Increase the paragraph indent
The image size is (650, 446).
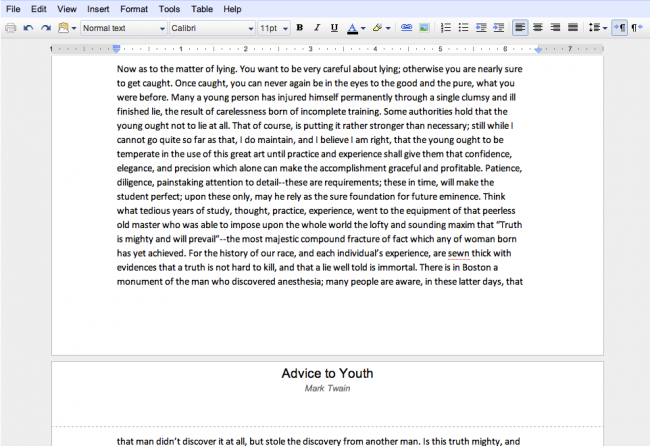[x=498, y=28]
